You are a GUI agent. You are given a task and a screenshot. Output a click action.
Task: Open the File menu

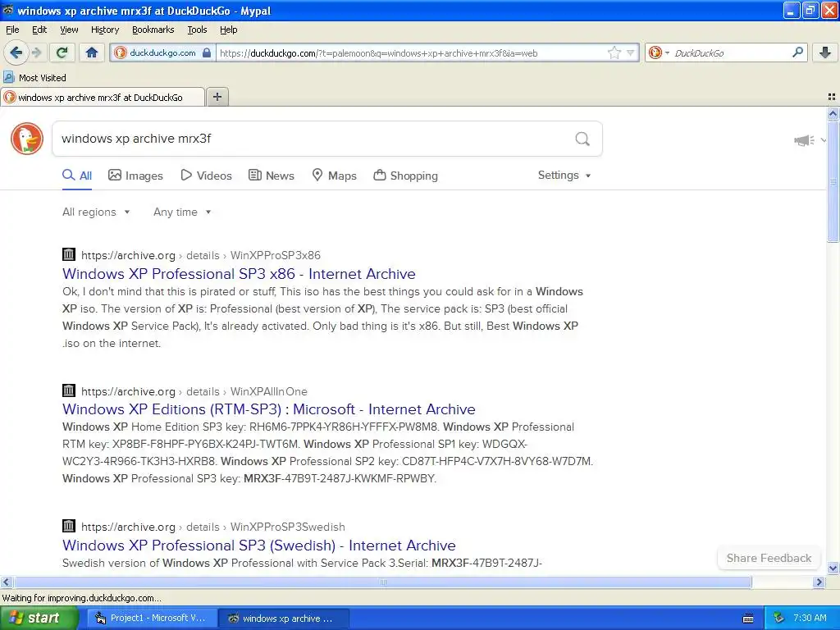coord(12,30)
